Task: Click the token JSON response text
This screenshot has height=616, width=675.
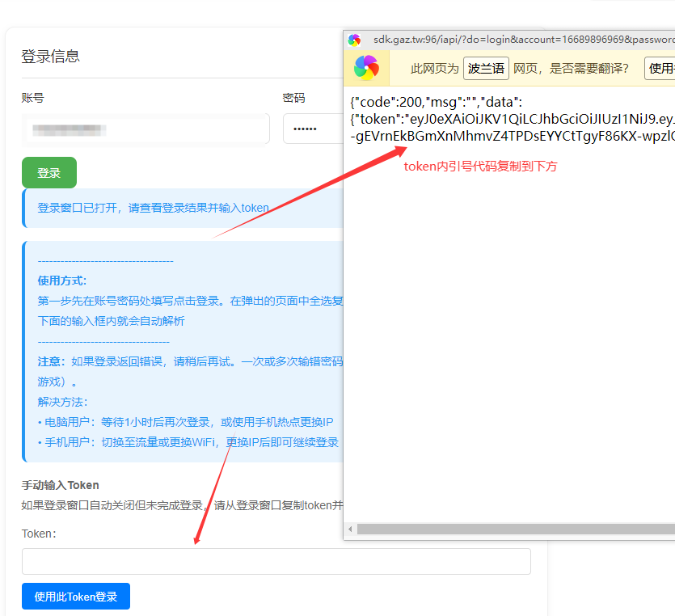Action: pyautogui.click(x=511, y=120)
